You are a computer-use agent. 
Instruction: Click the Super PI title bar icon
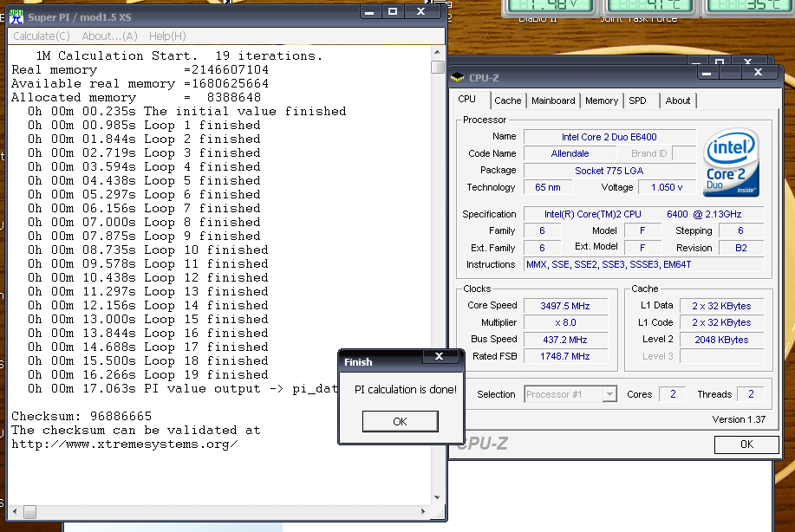pyautogui.click(x=16, y=16)
